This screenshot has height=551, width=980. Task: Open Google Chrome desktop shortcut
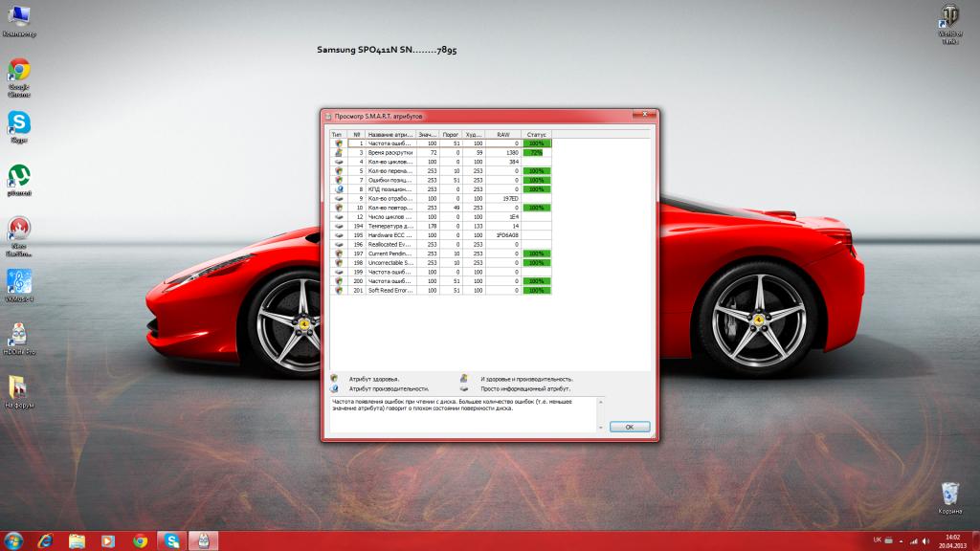click(19, 72)
